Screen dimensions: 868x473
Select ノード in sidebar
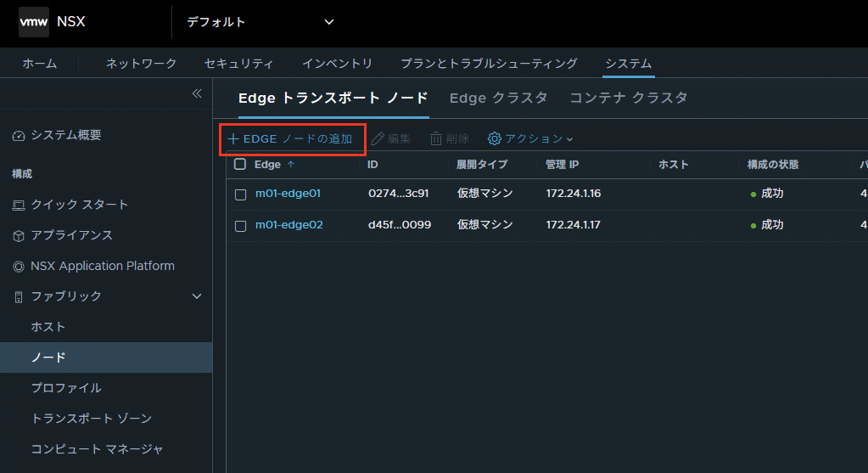[x=106, y=358]
